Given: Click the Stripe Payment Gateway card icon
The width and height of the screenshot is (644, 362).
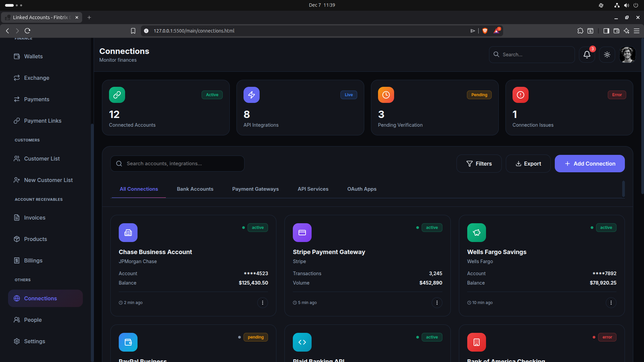Looking at the screenshot, I should pyautogui.click(x=302, y=233).
